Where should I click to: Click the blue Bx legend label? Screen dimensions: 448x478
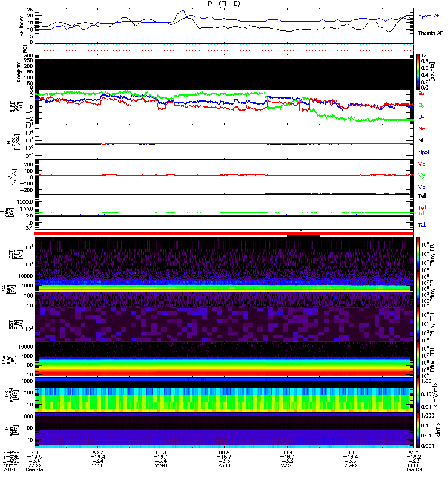421,117
